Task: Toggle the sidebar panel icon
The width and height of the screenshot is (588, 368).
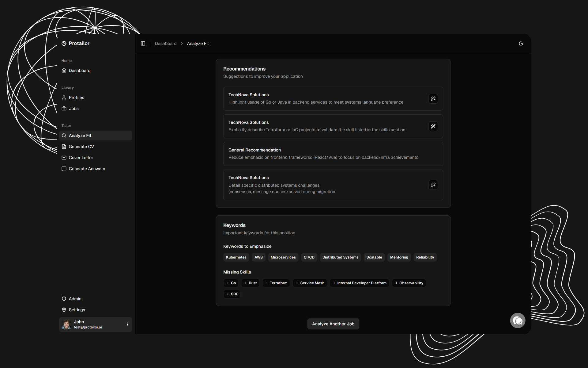Action: pos(143,44)
